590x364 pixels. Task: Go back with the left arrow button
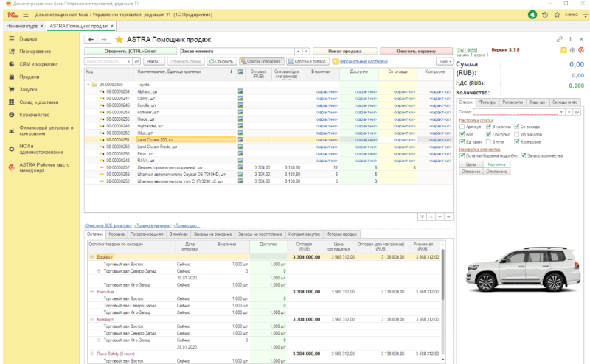point(91,39)
